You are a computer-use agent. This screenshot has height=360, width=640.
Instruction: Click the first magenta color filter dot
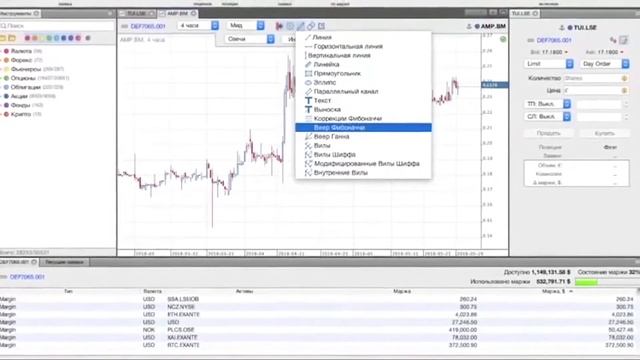[x=27, y=38]
